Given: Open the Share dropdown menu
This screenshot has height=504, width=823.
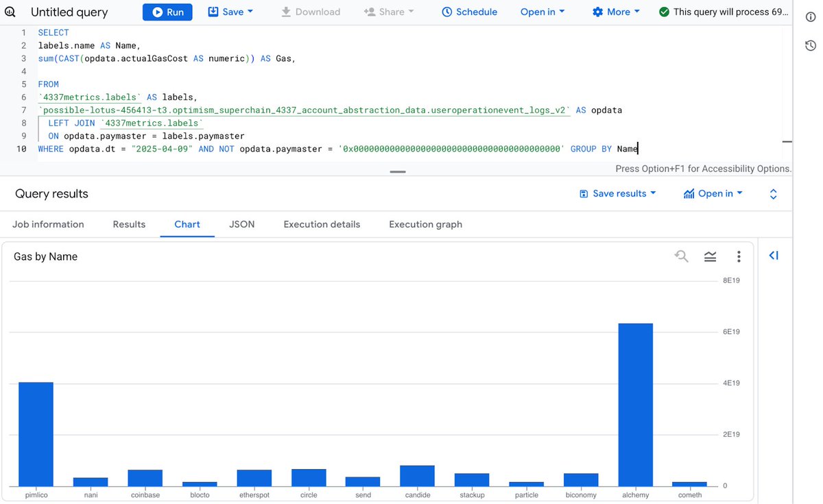Looking at the screenshot, I should (389, 12).
